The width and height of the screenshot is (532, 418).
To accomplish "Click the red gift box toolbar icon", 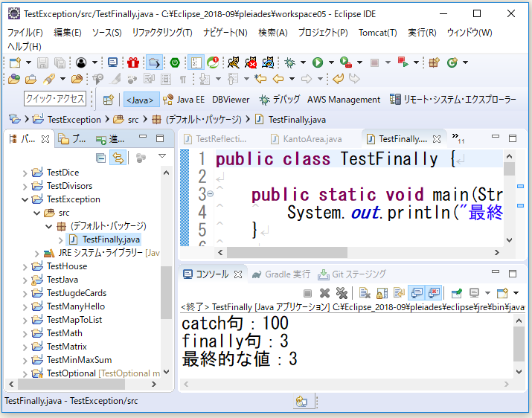I will [133, 62].
